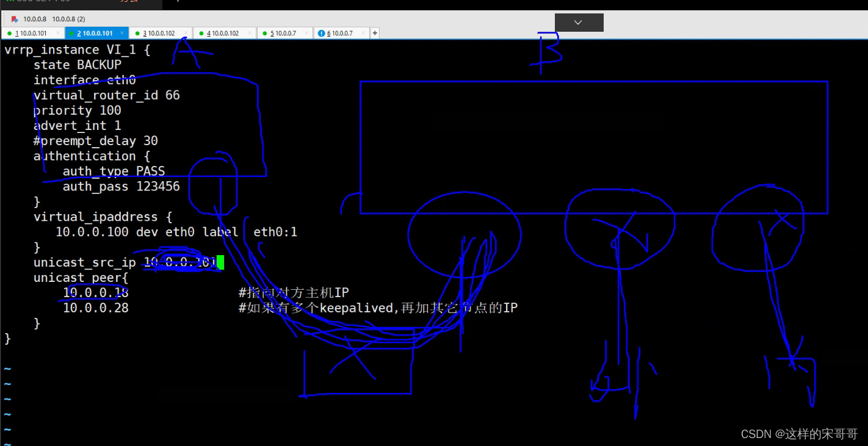Click 'advert_int 1' line

pos(78,126)
